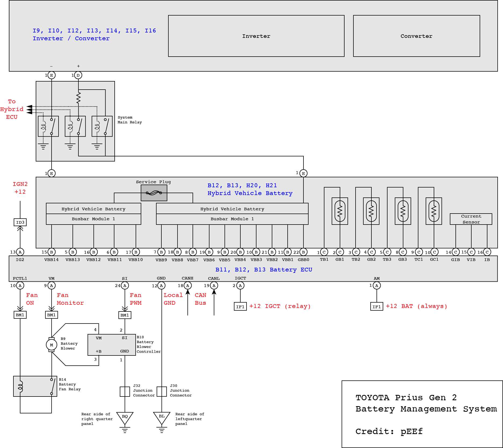Select the IGCT terminal label

240,278
